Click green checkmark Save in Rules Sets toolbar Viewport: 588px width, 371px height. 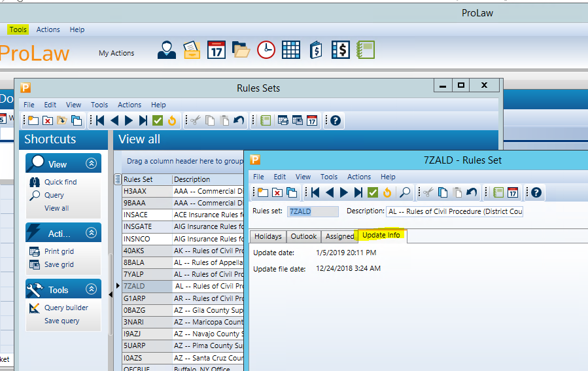click(x=158, y=120)
